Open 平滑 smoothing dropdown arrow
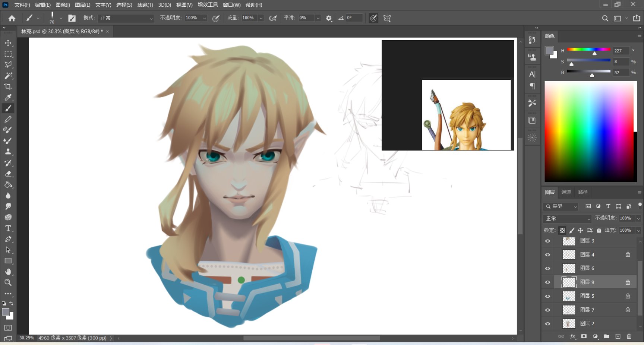Image resolution: width=644 pixels, height=345 pixels. [318, 18]
